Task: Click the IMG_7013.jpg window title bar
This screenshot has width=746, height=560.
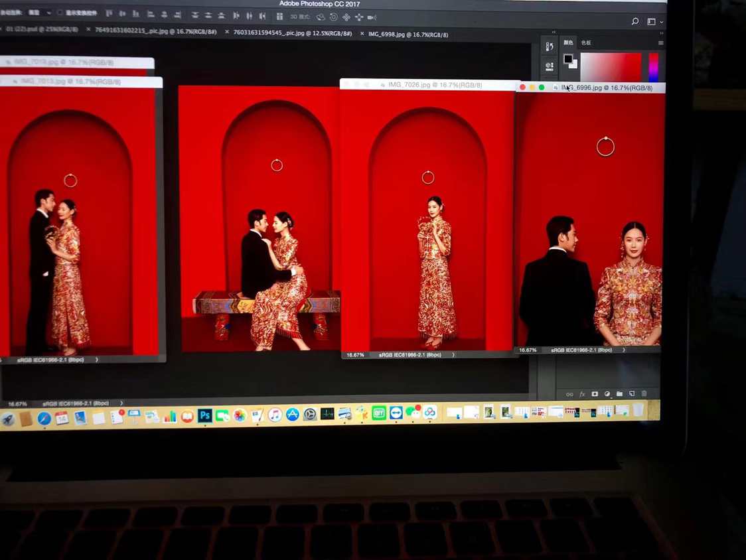Action: [x=82, y=82]
